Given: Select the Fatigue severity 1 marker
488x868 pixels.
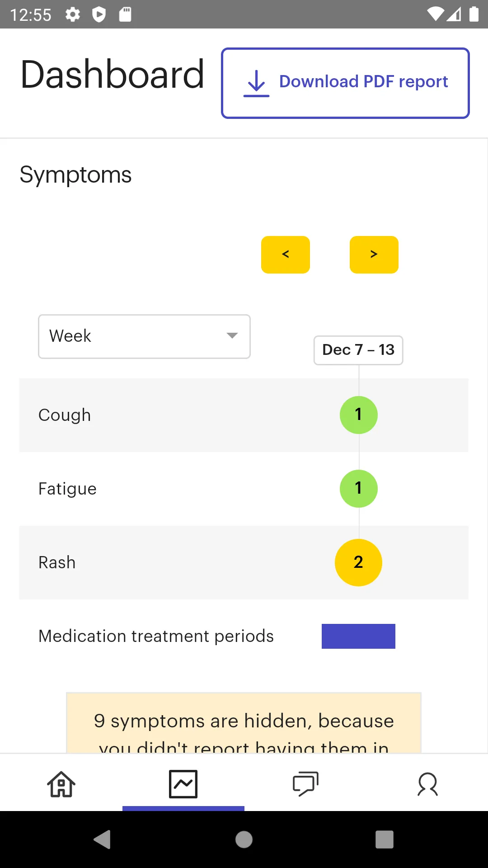Looking at the screenshot, I should (x=358, y=488).
